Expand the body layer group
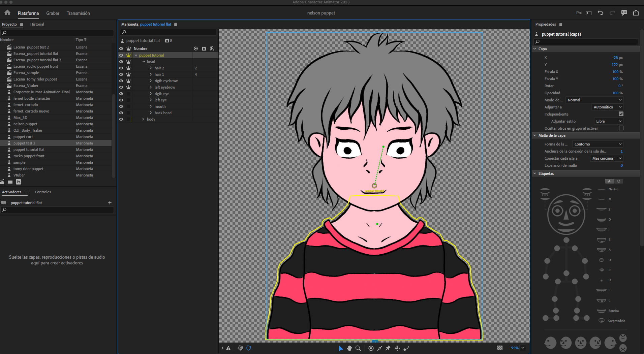 point(143,119)
